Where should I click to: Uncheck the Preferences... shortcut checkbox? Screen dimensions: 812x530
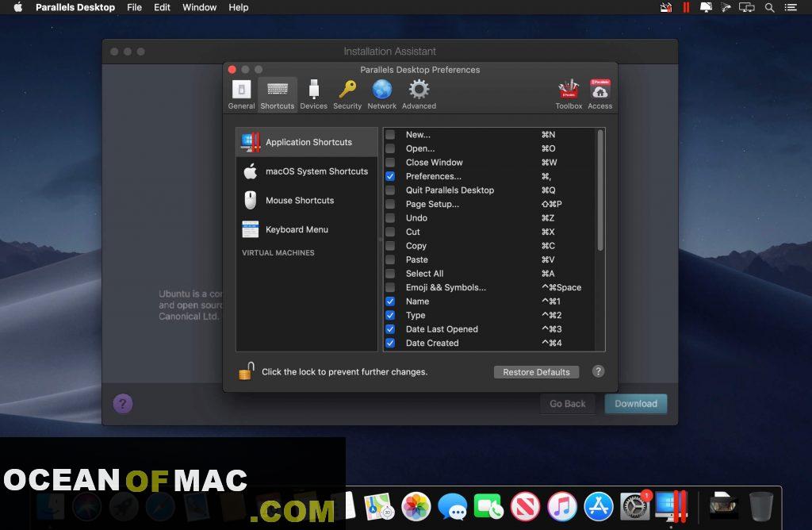390,176
